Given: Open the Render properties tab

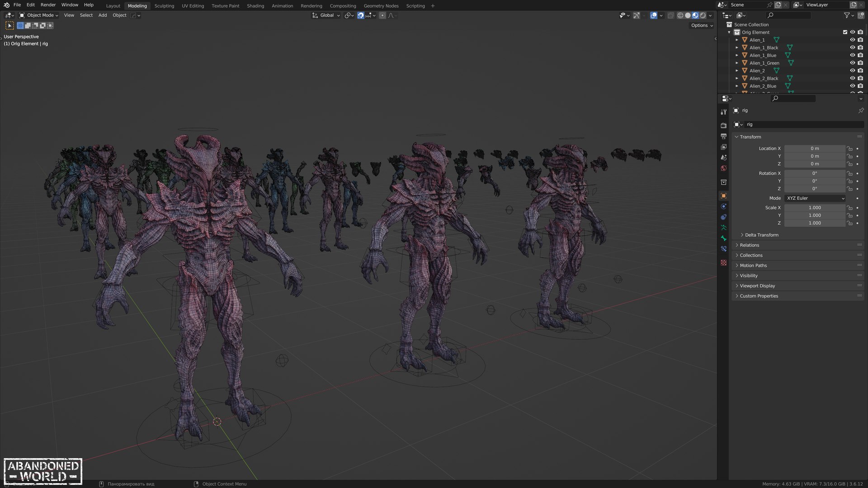Looking at the screenshot, I should click(x=723, y=125).
